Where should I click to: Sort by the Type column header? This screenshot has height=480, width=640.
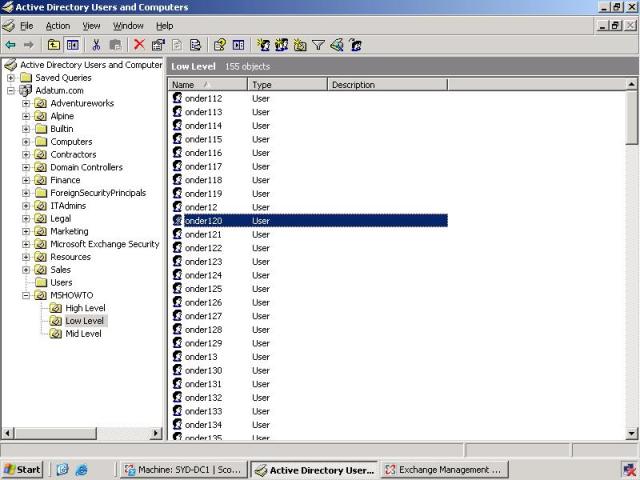[x=287, y=84]
